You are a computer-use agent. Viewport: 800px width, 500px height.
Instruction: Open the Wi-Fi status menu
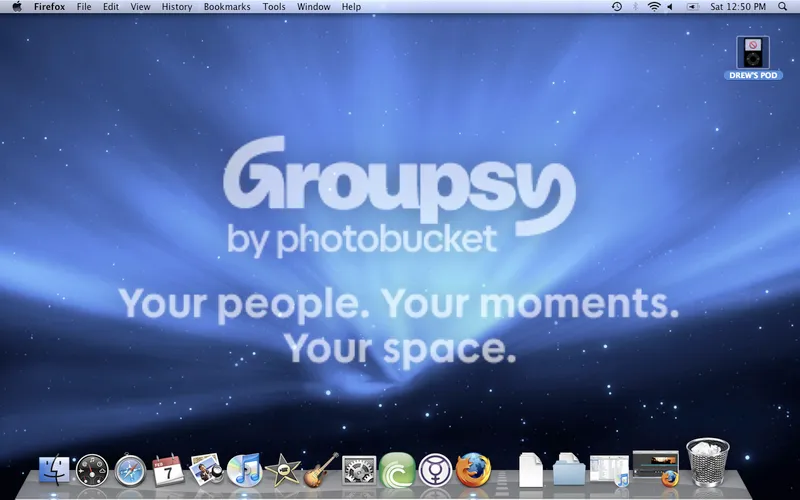[654, 7]
